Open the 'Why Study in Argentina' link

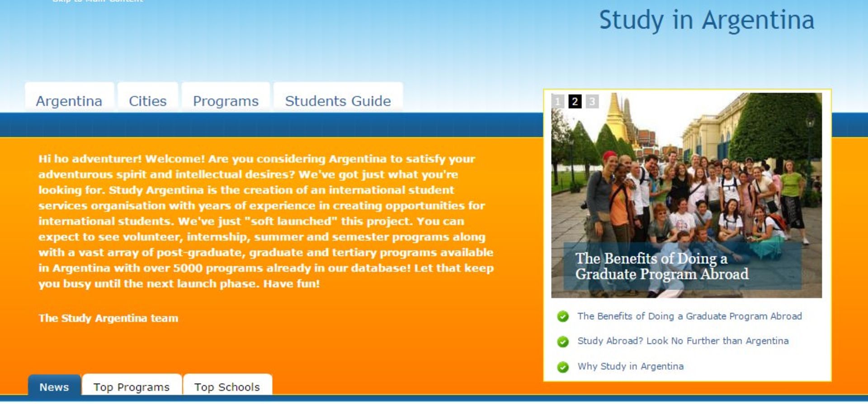tap(630, 366)
